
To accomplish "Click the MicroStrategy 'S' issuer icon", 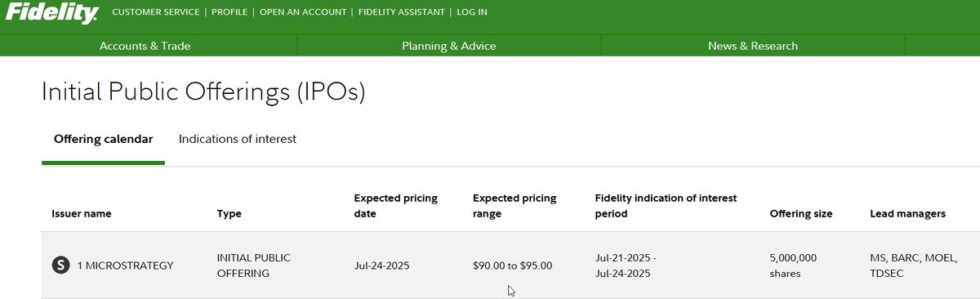I will coord(60,265).
